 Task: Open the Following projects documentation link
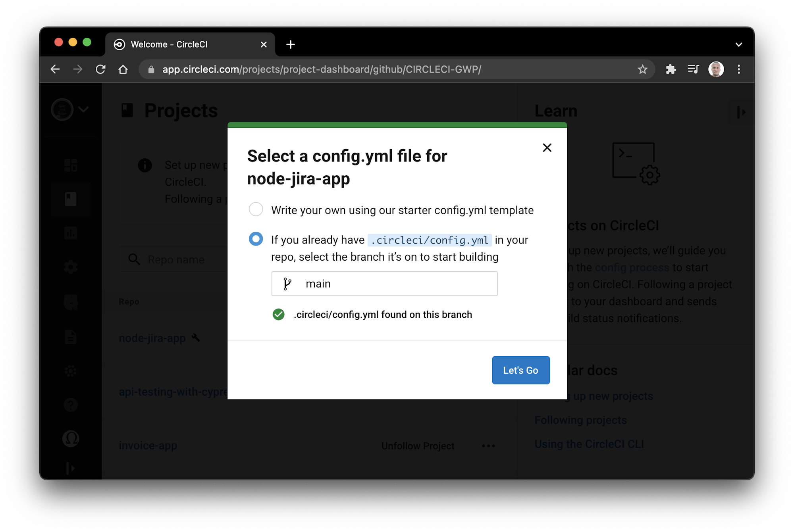click(581, 420)
